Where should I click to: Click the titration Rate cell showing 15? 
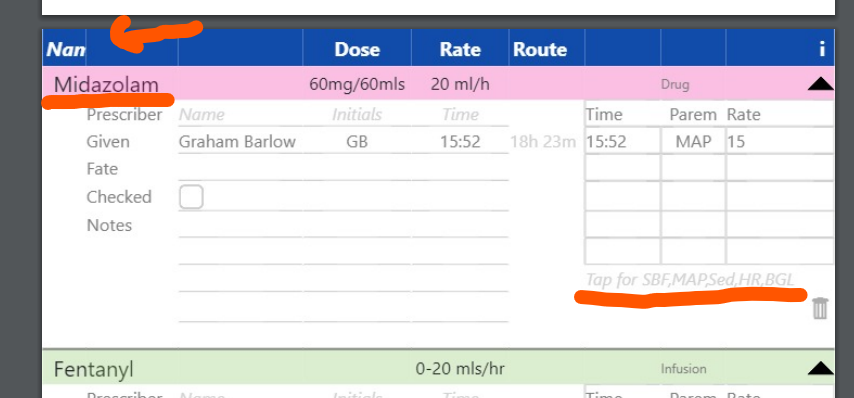coord(780,142)
